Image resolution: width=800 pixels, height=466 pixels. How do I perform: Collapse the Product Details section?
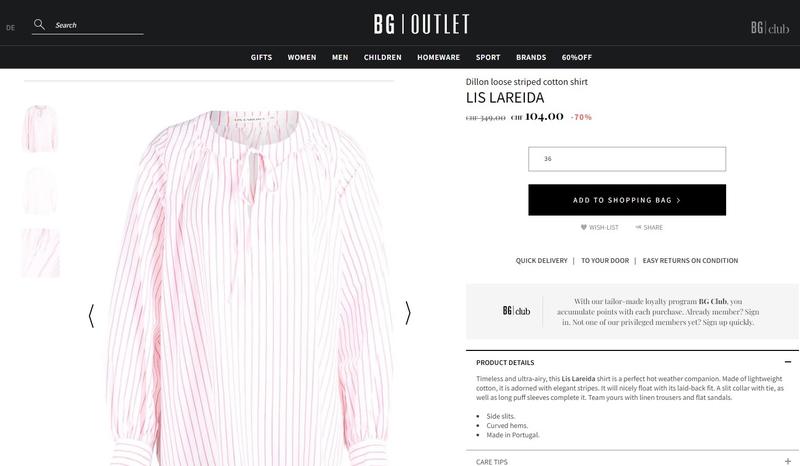pyautogui.click(x=788, y=362)
